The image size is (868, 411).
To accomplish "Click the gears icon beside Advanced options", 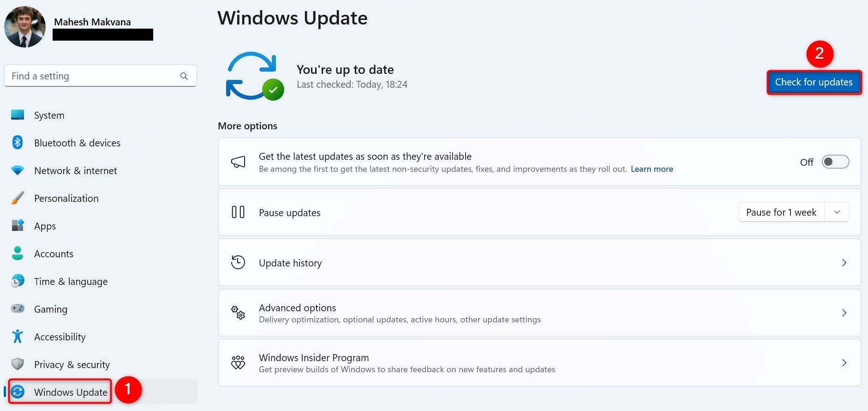I will pos(238,313).
